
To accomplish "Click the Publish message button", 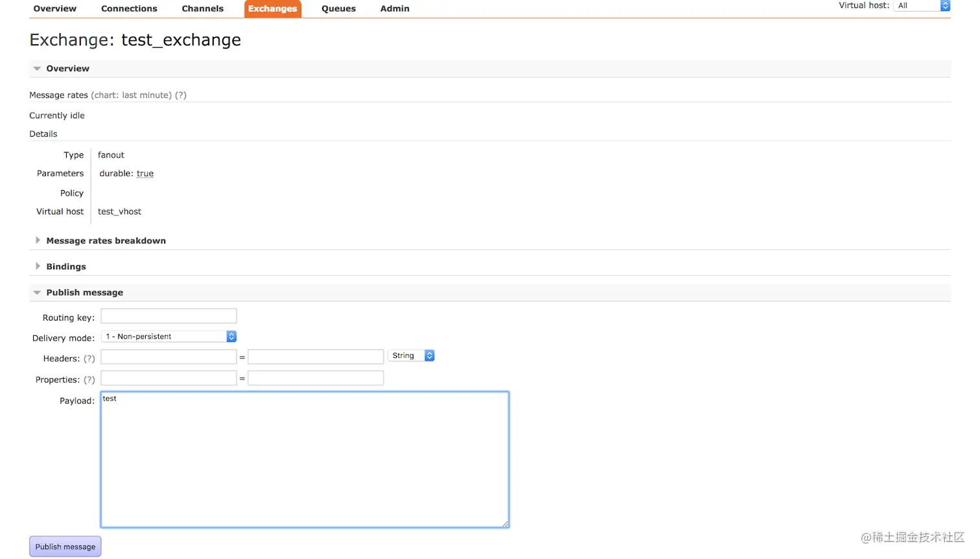I will point(65,547).
